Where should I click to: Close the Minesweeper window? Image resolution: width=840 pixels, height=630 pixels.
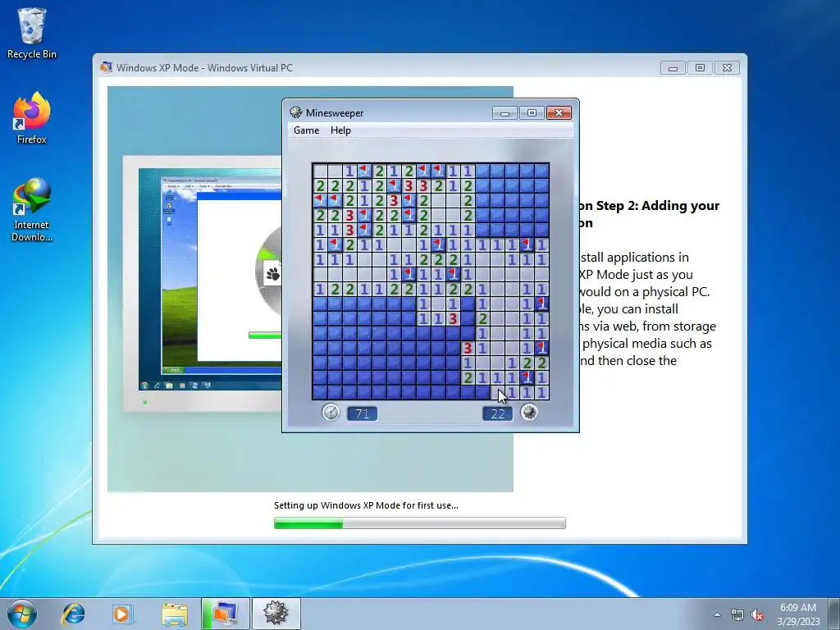click(559, 112)
